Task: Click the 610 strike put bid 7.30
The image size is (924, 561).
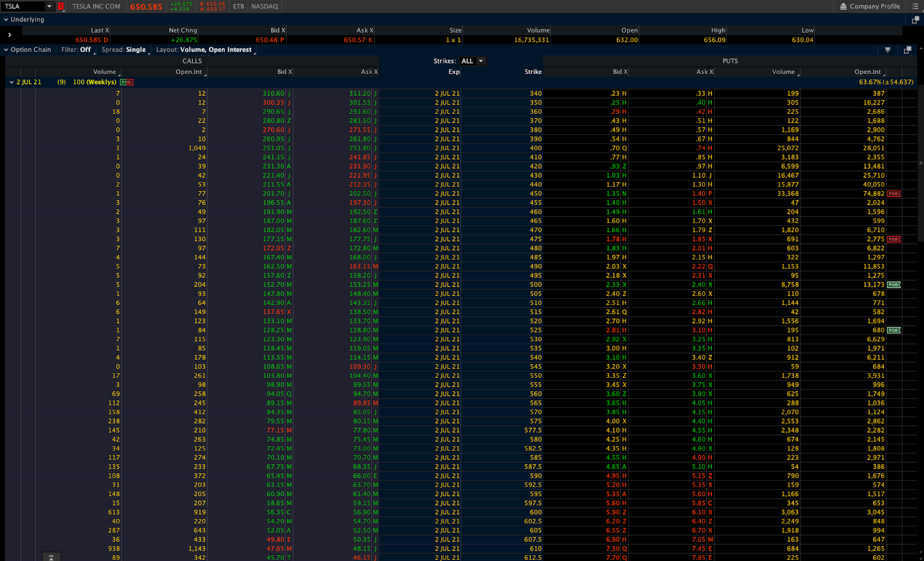Action: 613,549
